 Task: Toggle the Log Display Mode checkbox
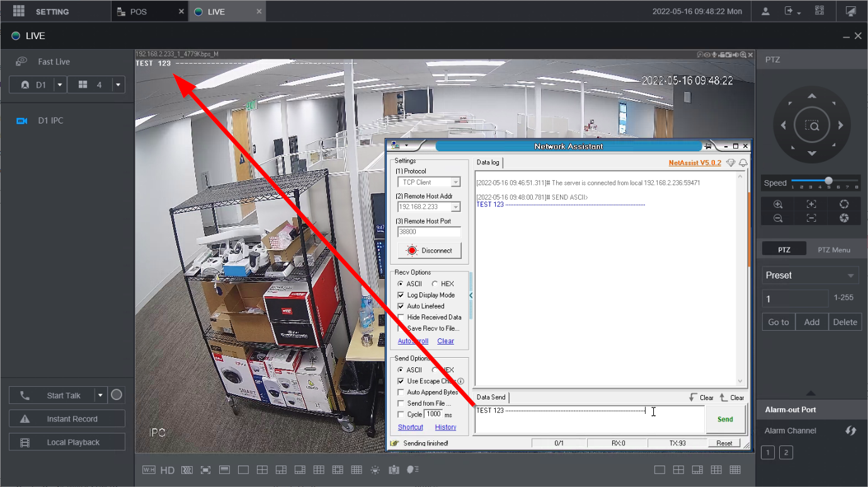401,295
